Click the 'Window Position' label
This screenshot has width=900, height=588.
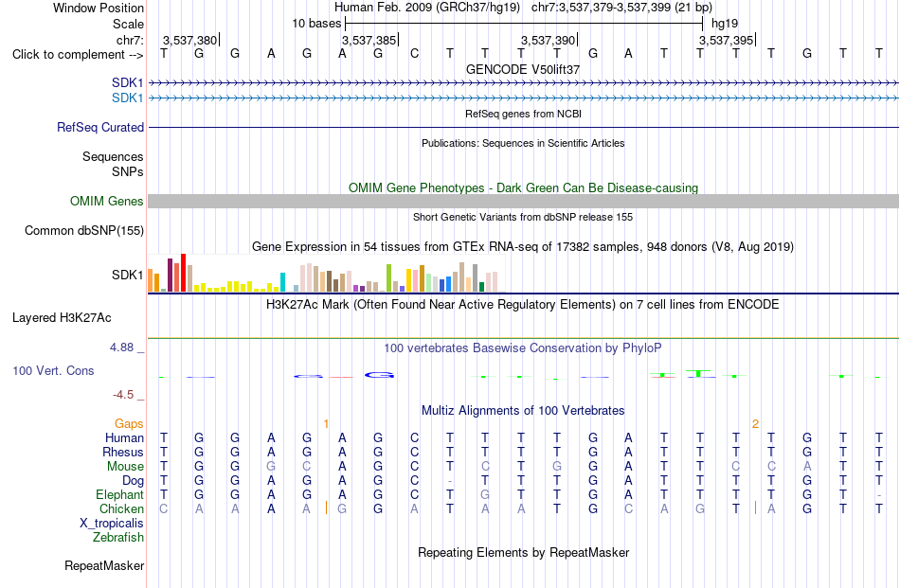[99, 8]
